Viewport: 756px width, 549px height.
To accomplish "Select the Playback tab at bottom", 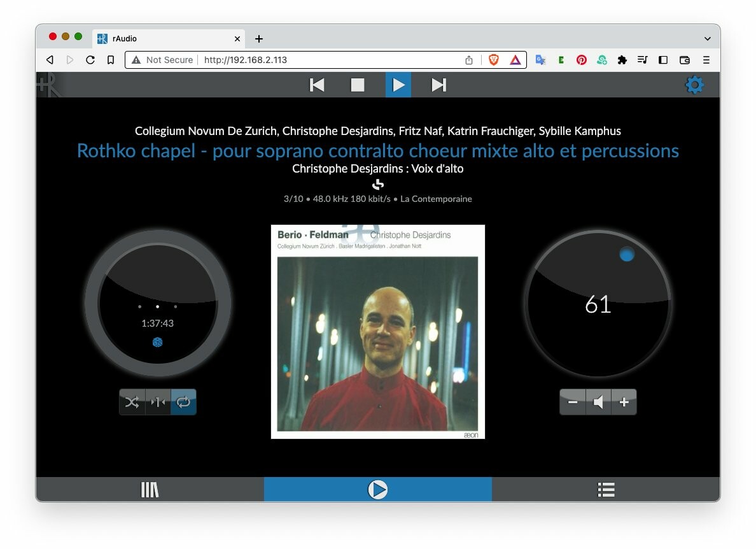I will tap(377, 490).
